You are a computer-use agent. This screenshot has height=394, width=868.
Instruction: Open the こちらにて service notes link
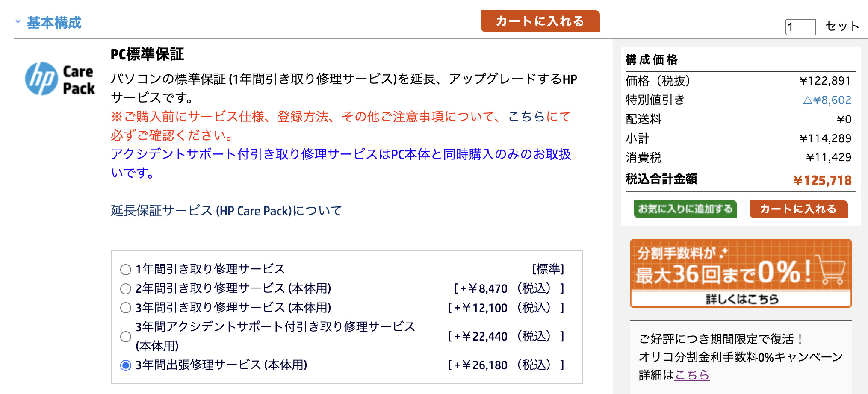pos(539,116)
